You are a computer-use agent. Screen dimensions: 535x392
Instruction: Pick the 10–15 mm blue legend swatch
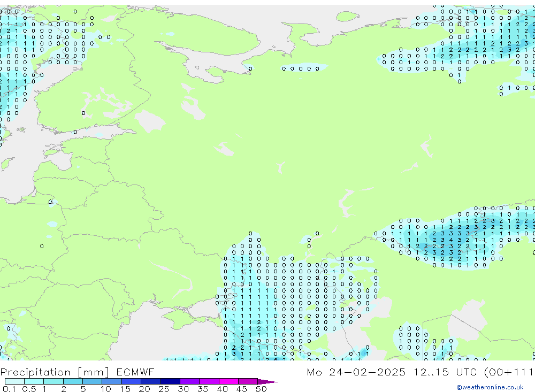tap(112, 381)
